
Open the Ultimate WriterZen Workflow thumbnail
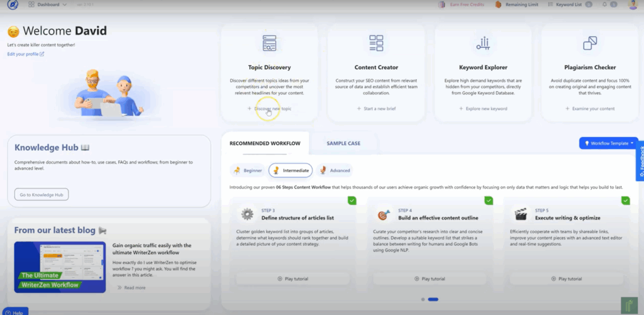(60, 267)
